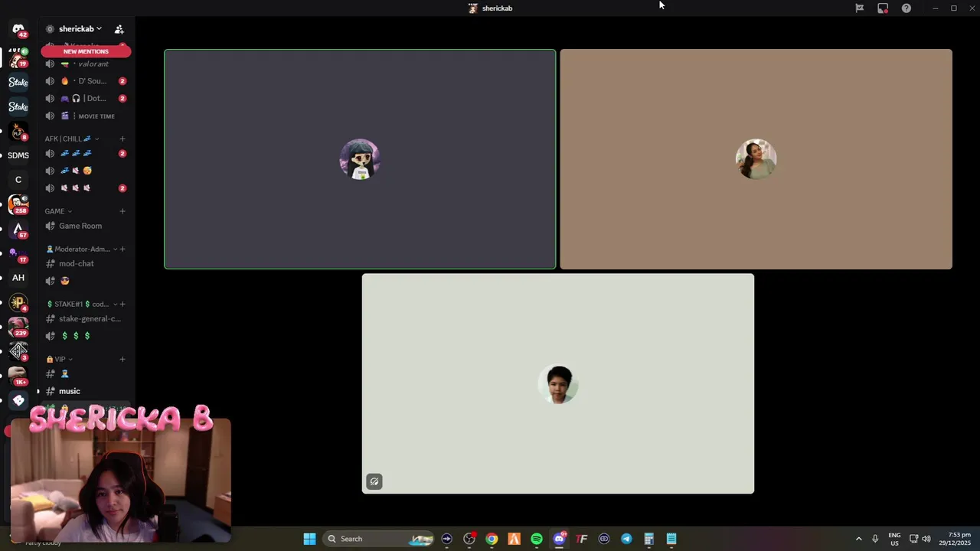Join the dollar signs voice channel
The image size is (980, 551).
coord(86,336)
